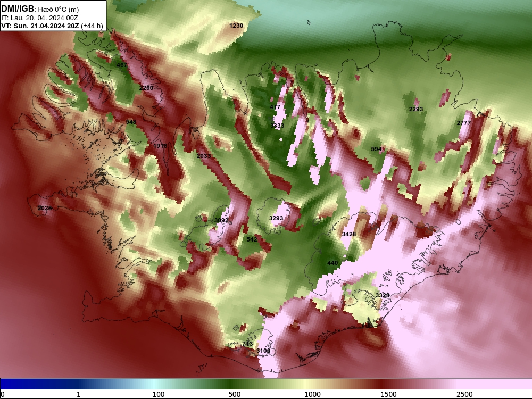Click the 1000 tick on the color scale

point(312,394)
